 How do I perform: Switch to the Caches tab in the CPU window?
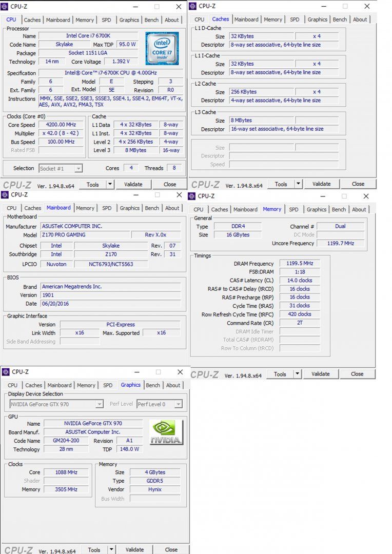(32, 20)
